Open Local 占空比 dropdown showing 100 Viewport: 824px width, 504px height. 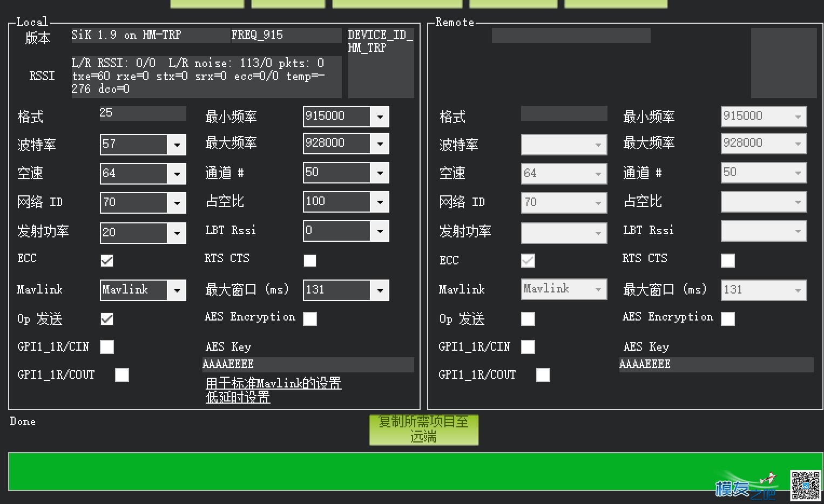pos(346,202)
